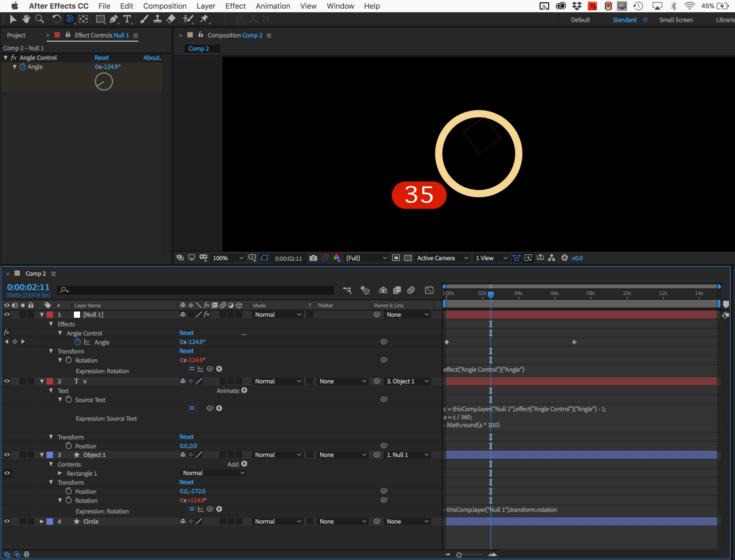The width and height of the screenshot is (735, 560).
Task: Collapse the Transform group of Object 1
Action: click(x=51, y=482)
